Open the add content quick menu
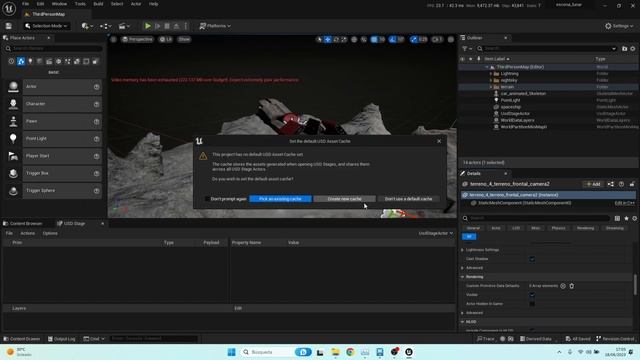The width and height of the screenshot is (640, 360). pos(87,26)
